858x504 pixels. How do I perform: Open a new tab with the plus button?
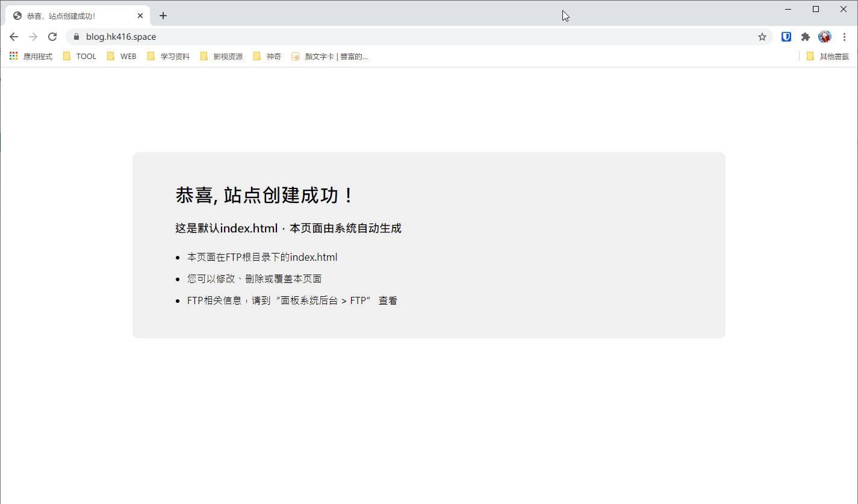(163, 16)
